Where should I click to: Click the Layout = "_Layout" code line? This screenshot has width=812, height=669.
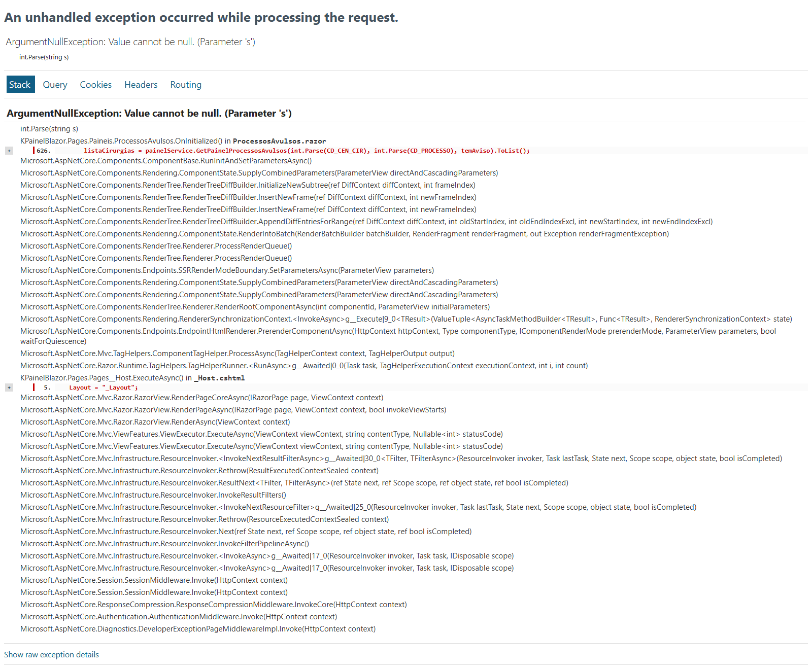(104, 388)
